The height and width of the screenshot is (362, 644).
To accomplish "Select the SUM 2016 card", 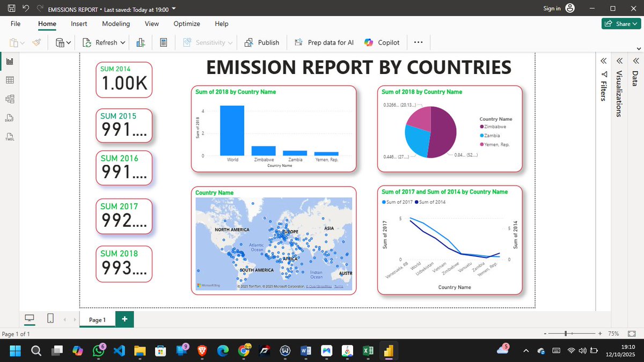I will click(x=124, y=167).
